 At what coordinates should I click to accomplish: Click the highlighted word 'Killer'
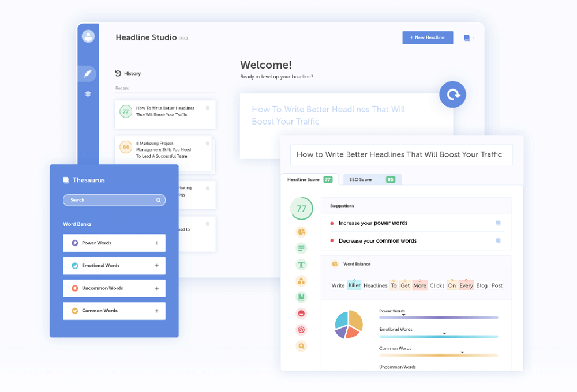coord(354,285)
